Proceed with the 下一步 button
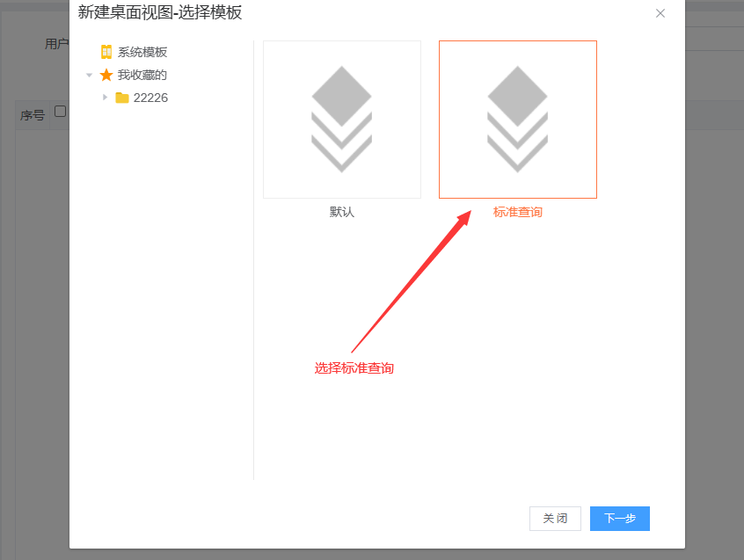This screenshot has width=744, height=560. (x=620, y=519)
